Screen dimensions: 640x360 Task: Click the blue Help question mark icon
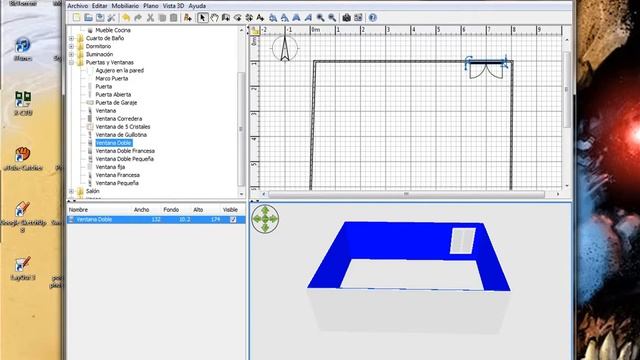(x=373, y=18)
